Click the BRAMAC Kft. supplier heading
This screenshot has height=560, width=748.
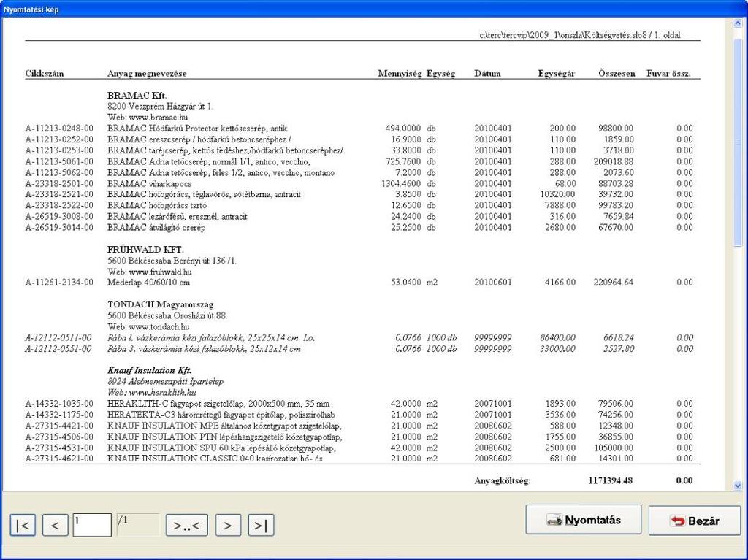pos(137,96)
